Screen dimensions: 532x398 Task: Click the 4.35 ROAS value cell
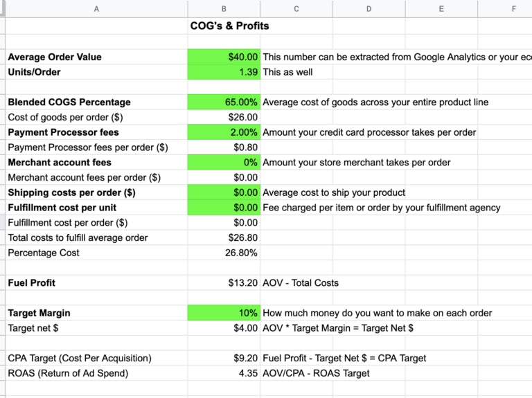click(x=224, y=374)
